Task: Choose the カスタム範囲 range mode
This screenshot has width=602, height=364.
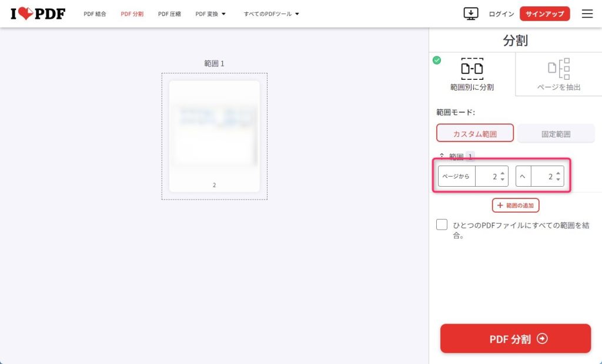Action: (475, 133)
